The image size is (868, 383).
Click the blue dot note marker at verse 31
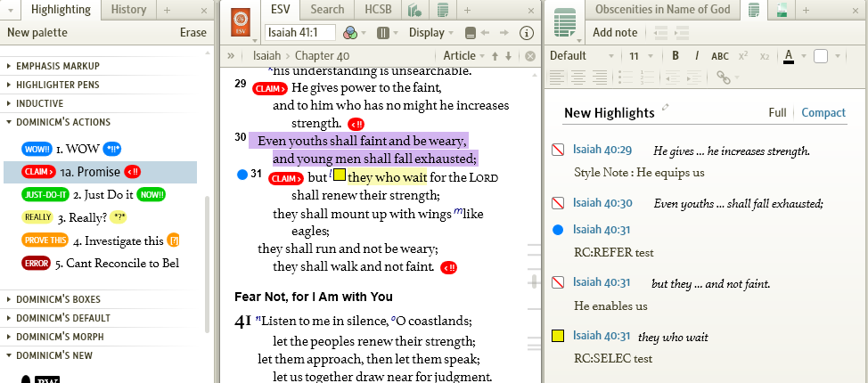(242, 175)
